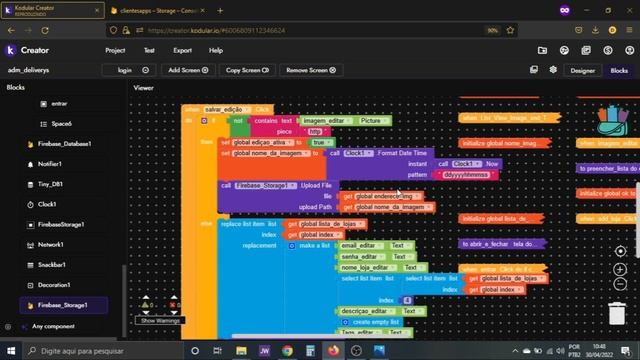Image resolution: width=640 pixels, height=360 pixels.
Task: Open the Firebase_Storage1 dropdown in Upload File block
Action: tap(265, 186)
